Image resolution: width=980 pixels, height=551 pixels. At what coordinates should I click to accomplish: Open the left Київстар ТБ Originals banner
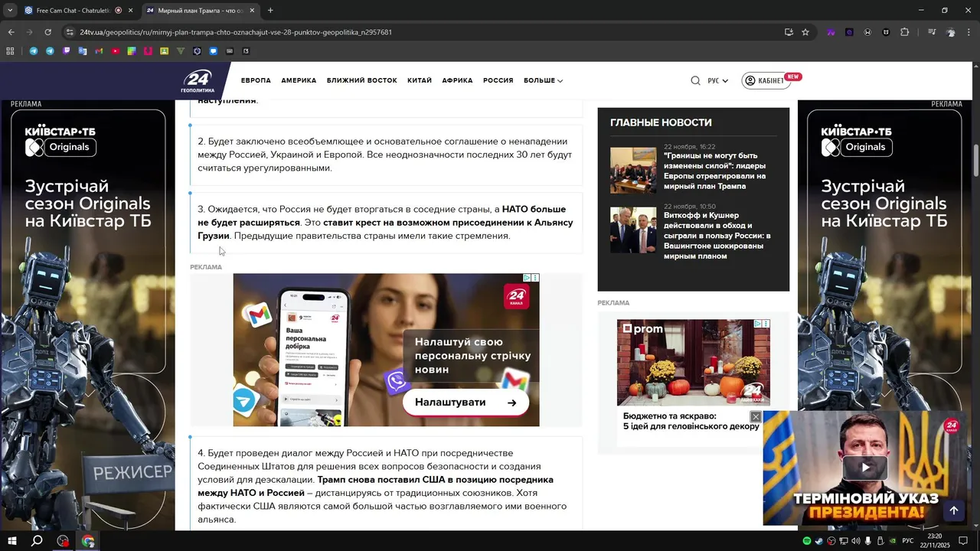click(x=87, y=315)
